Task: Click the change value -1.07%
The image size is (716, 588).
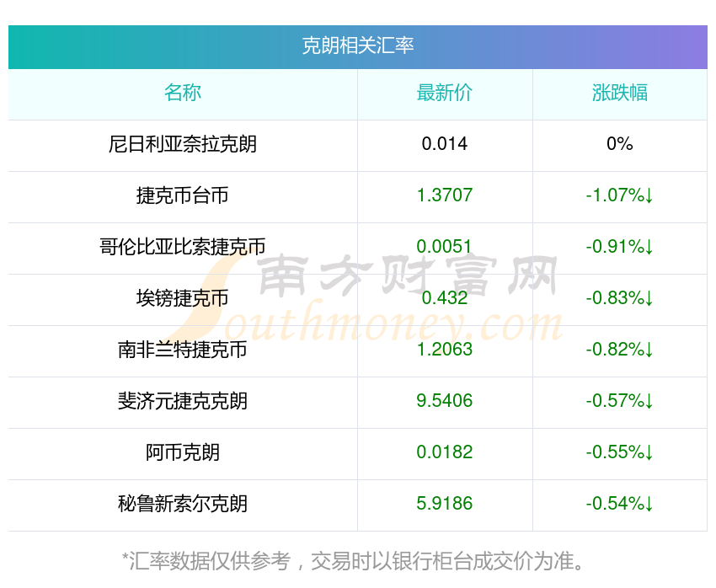Action: (x=620, y=195)
